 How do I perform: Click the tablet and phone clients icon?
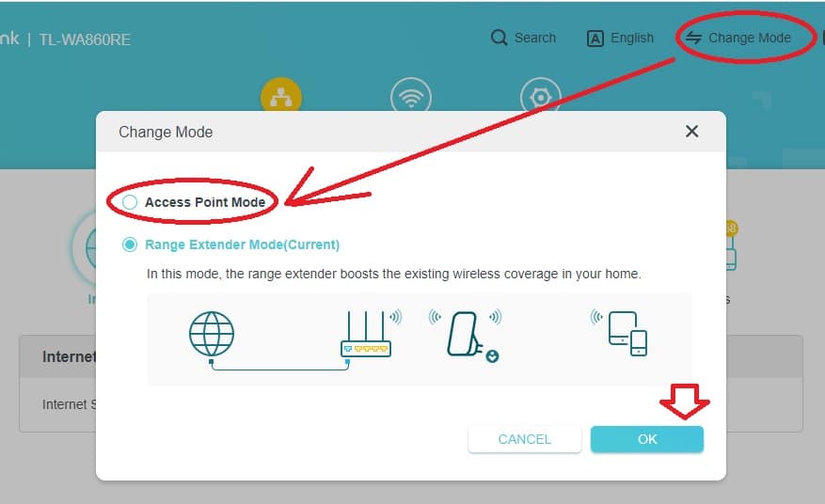tap(621, 333)
